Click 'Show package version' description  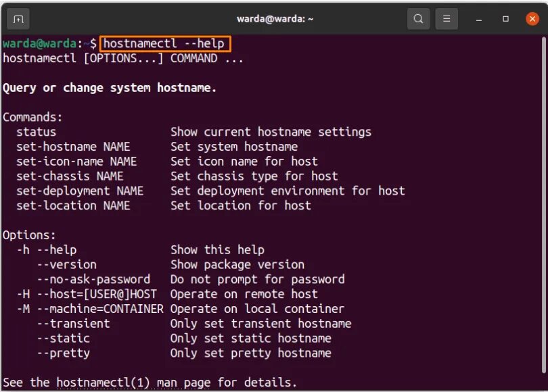pyautogui.click(x=237, y=265)
